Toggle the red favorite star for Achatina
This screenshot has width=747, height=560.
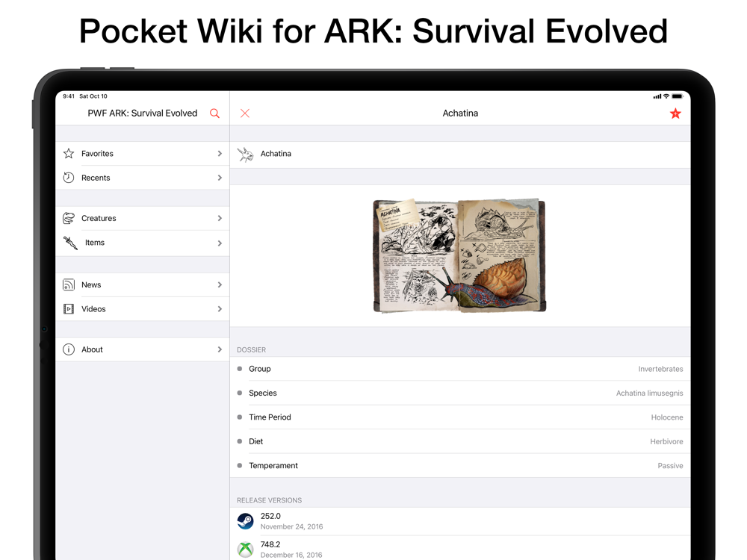(x=675, y=113)
